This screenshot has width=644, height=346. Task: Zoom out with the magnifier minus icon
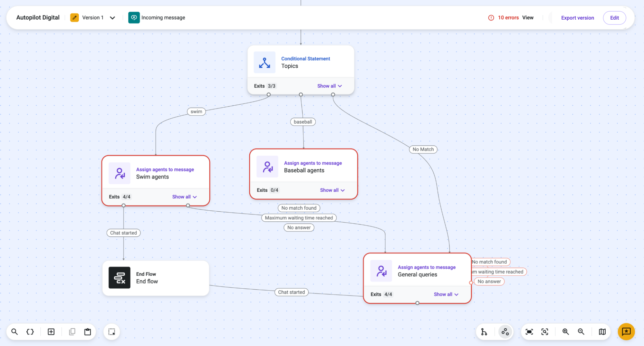(581, 332)
